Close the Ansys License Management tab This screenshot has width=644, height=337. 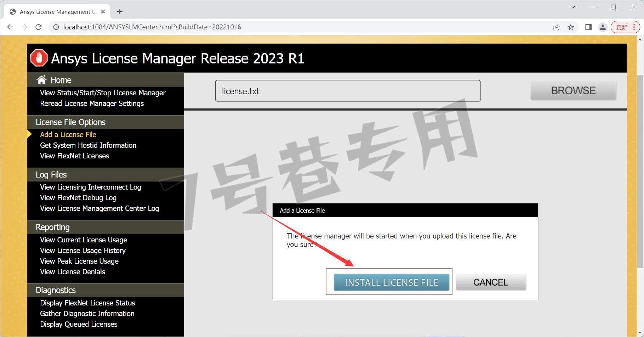(103, 12)
